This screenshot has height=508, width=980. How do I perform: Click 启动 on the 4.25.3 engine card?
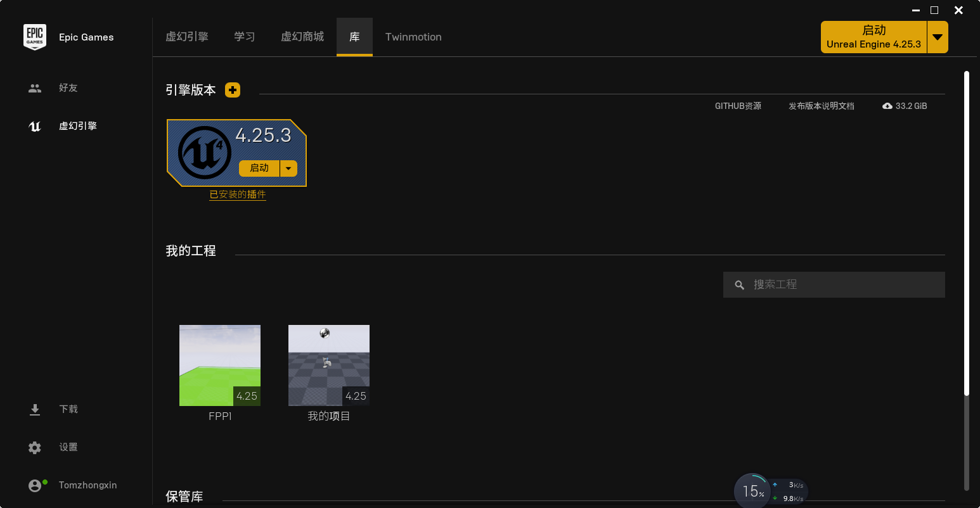[x=259, y=168]
